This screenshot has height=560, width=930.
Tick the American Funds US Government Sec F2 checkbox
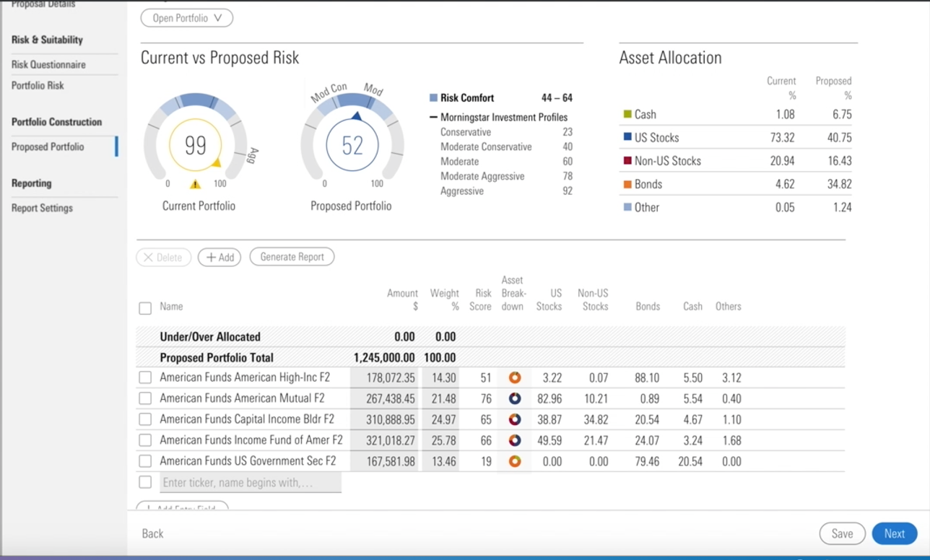145,461
